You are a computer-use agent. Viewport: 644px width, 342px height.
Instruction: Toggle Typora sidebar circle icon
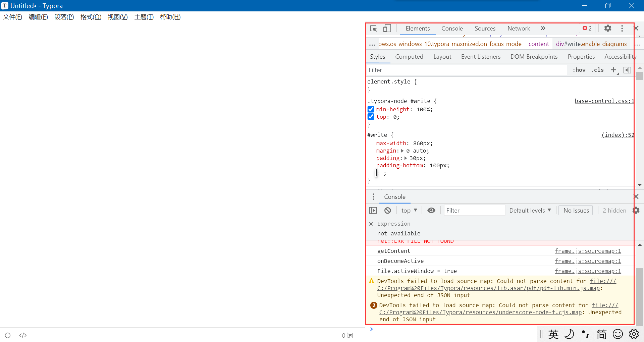(x=8, y=335)
